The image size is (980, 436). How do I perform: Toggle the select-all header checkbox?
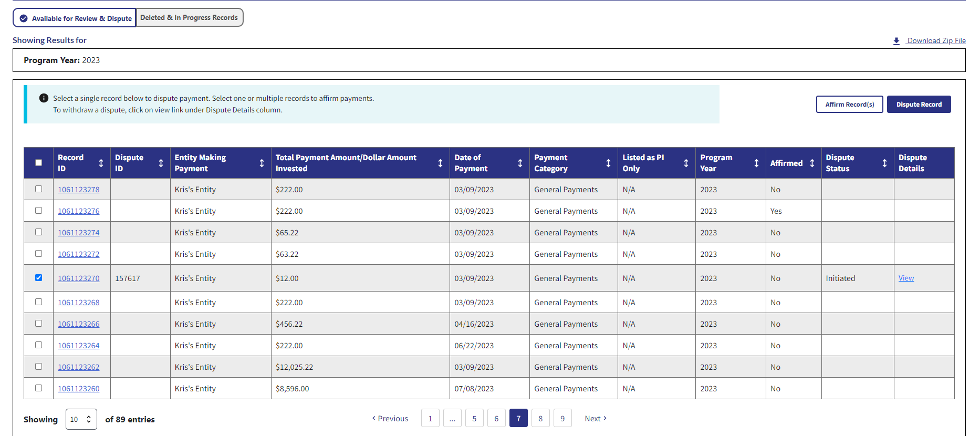[38, 163]
